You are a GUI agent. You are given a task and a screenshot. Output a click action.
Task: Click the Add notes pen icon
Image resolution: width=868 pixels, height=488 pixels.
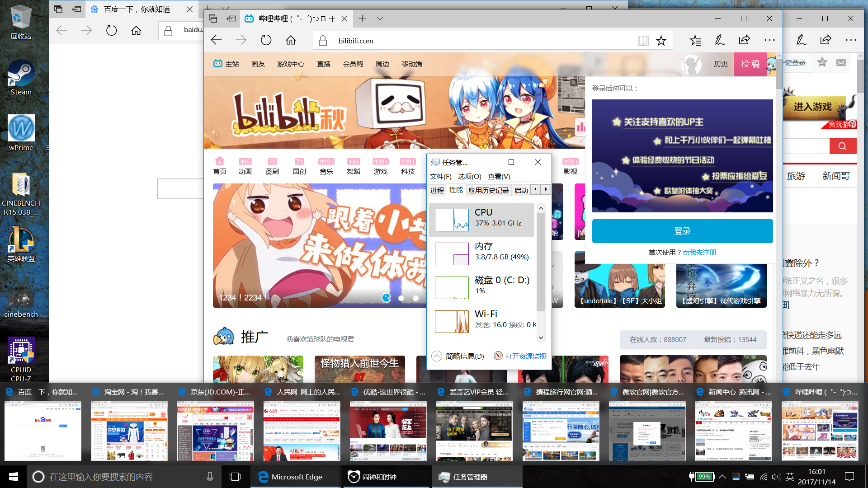pyautogui.click(x=720, y=40)
